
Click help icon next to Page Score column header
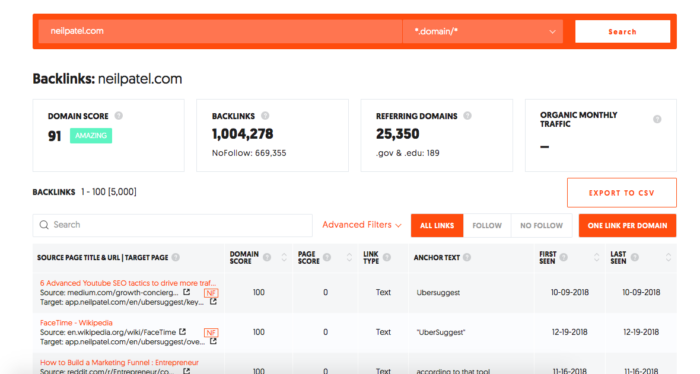(327, 257)
